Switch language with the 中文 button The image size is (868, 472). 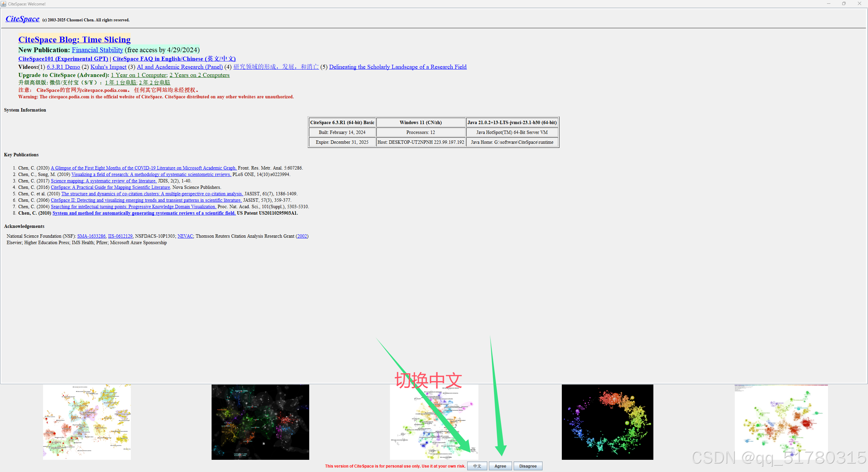(477, 466)
